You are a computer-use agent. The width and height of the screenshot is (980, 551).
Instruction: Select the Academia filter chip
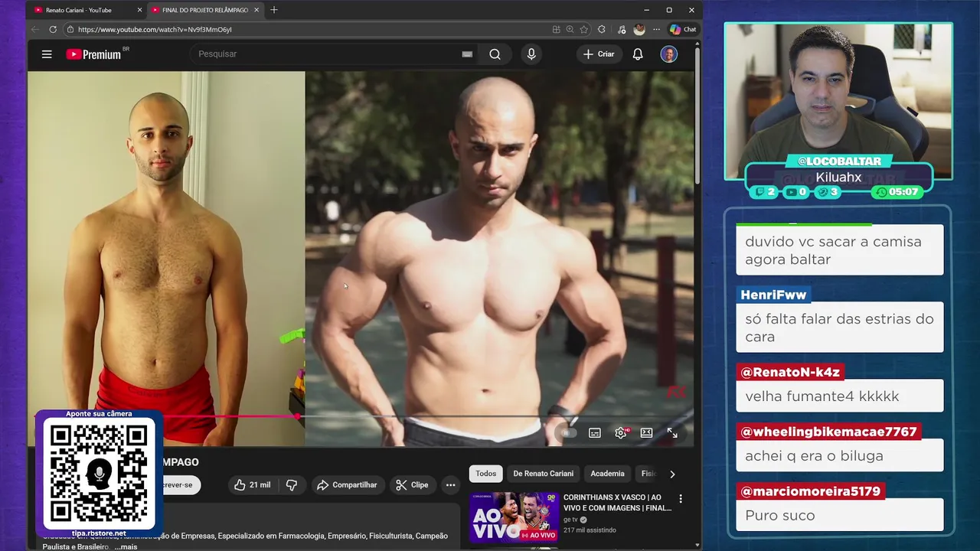608,474
